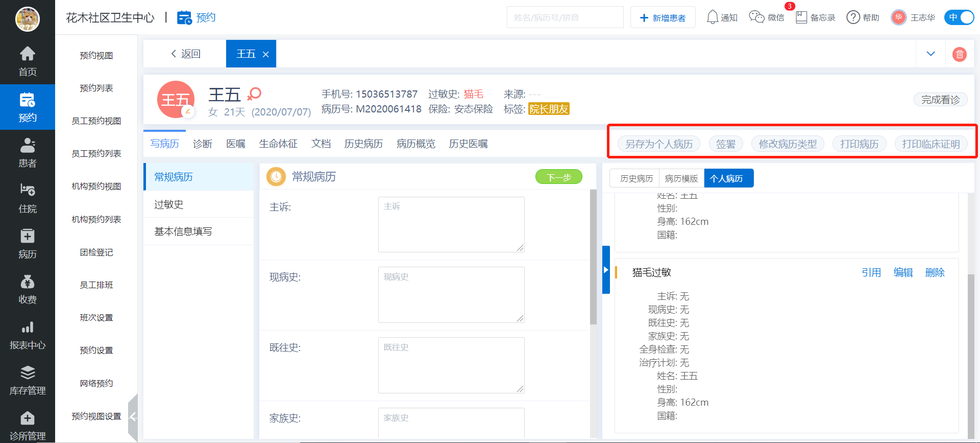The width and height of the screenshot is (980, 443).
Task: Open 员工排班 in submenu
Action: [96, 285]
